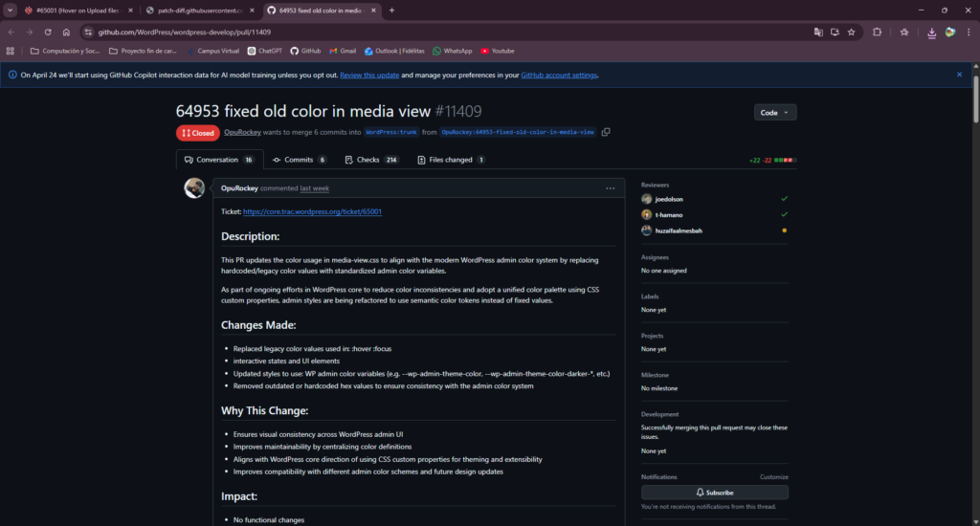Open the tab search dropdown arrow
980x526 pixels.
10,10
